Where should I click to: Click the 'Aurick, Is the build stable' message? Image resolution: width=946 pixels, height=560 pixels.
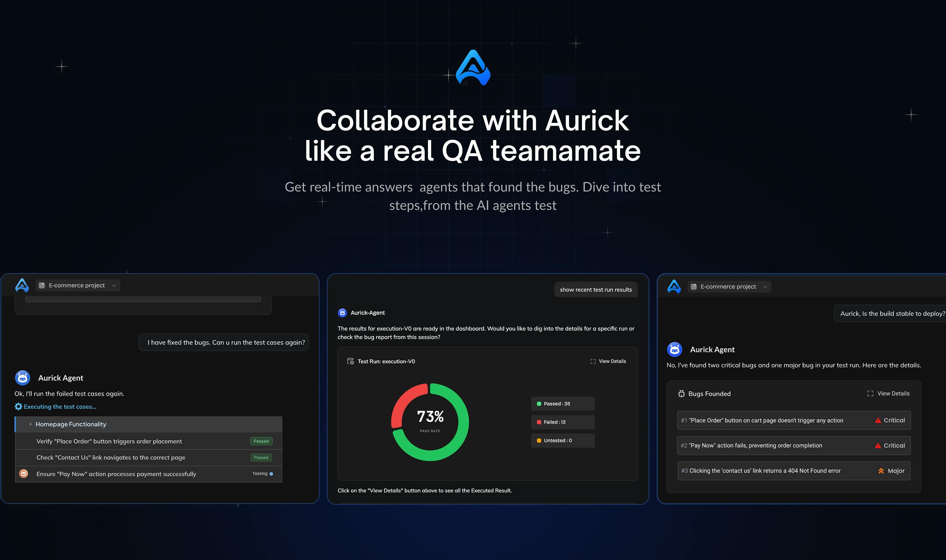pos(890,314)
